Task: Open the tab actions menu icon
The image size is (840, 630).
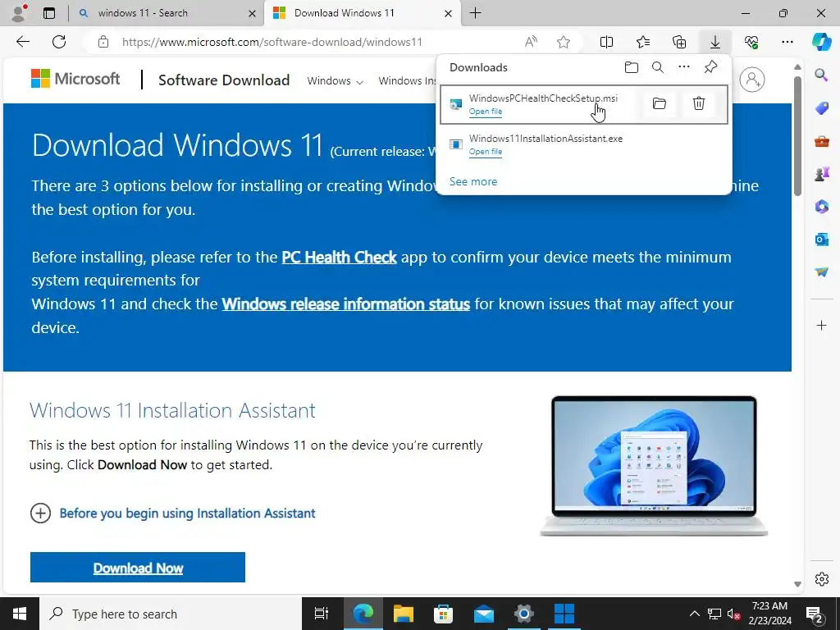Action: point(49,13)
